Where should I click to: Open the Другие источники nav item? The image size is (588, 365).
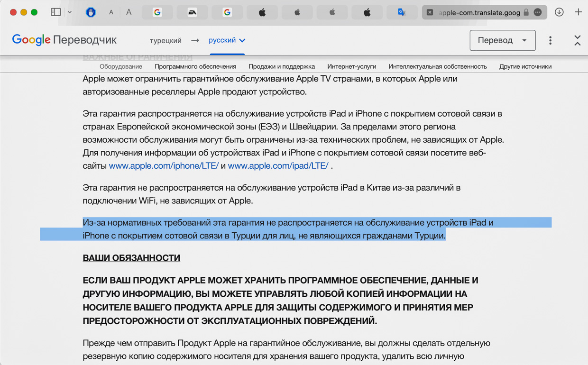point(525,66)
